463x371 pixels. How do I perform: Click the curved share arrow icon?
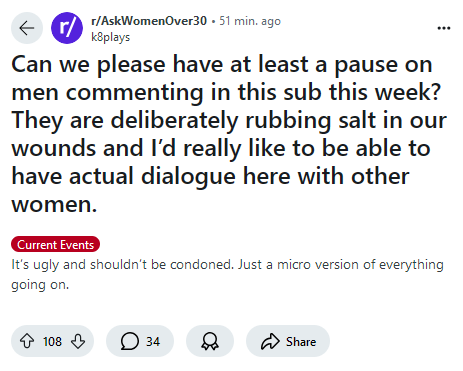270,341
